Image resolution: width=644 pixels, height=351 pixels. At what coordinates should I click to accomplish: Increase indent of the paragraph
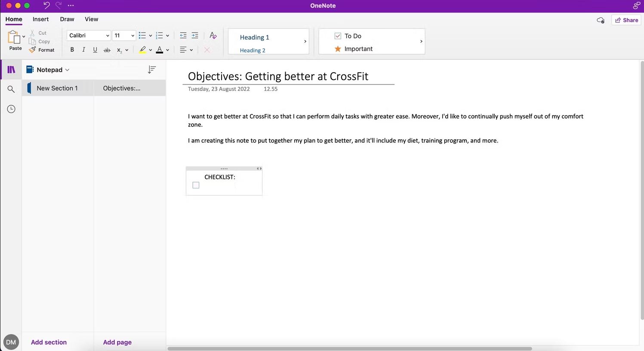(x=195, y=36)
